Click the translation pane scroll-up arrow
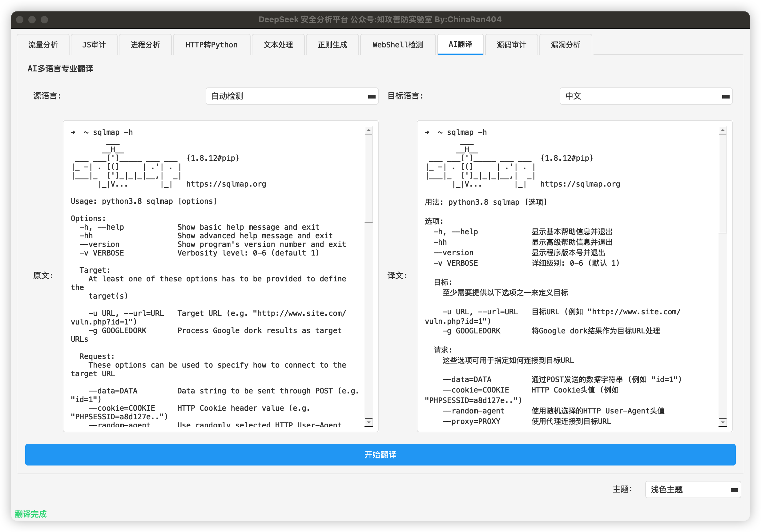The height and width of the screenshot is (532, 761). (723, 130)
